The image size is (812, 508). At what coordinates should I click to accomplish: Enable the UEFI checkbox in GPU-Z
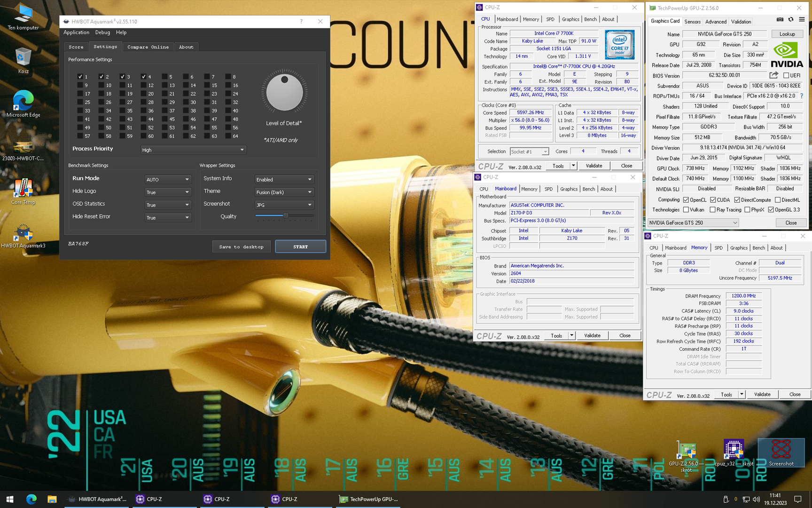point(786,75)
